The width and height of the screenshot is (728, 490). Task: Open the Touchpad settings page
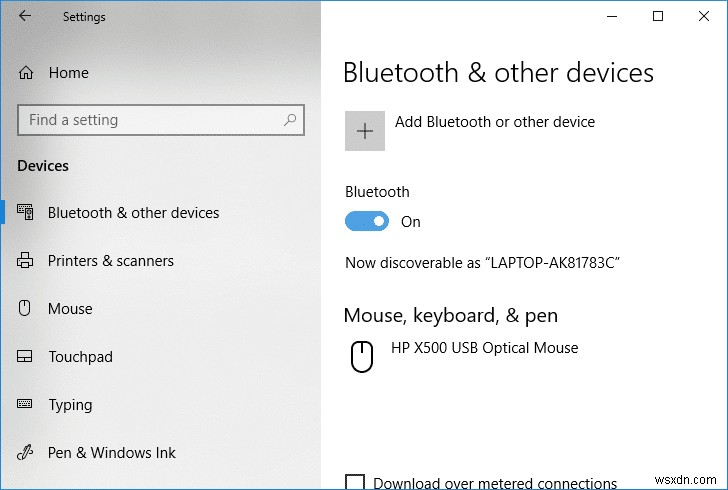point(80,357)
